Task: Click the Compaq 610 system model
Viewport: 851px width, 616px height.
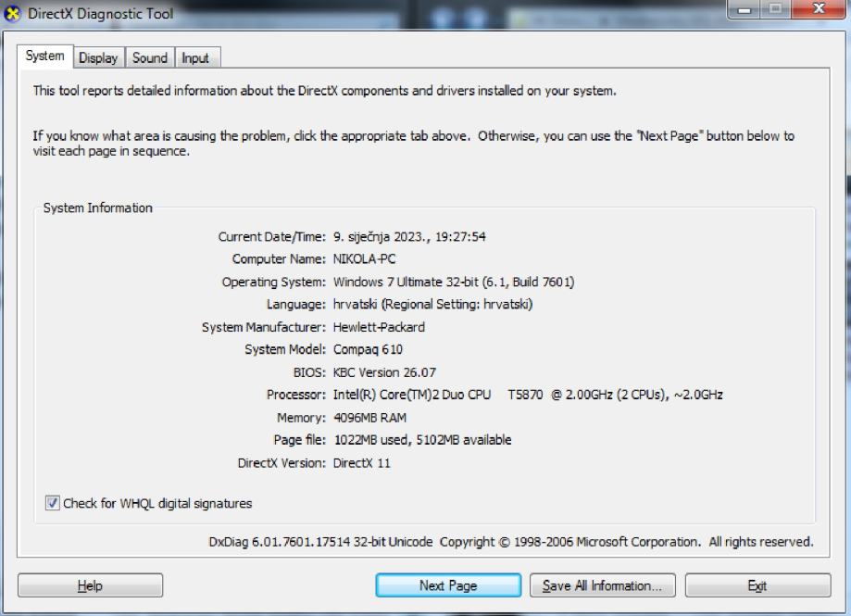Action: tap(368, 349)
